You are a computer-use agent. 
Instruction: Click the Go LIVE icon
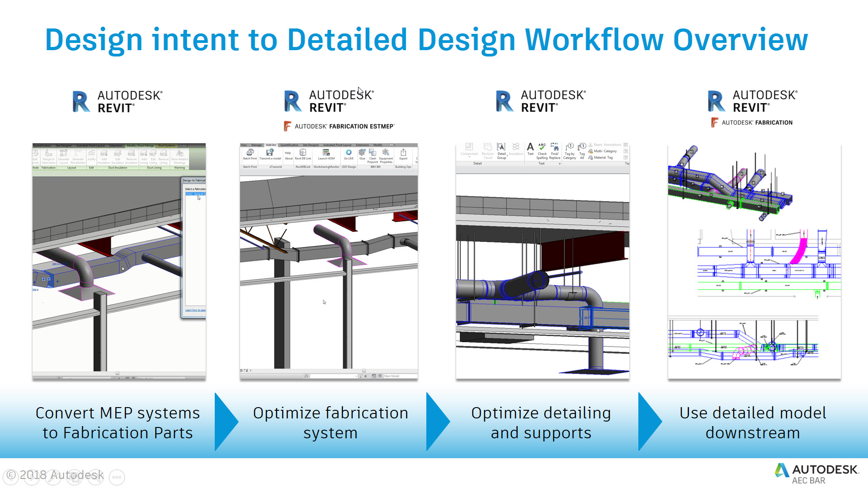coord(349,153)
